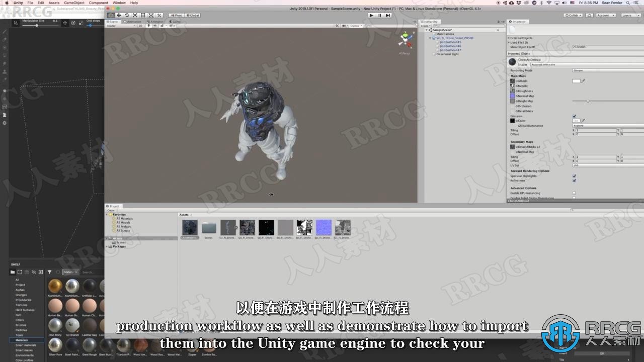Toggle the Emission checkbox
Viewport: 644px width, 362px height.
pos(574,116)
